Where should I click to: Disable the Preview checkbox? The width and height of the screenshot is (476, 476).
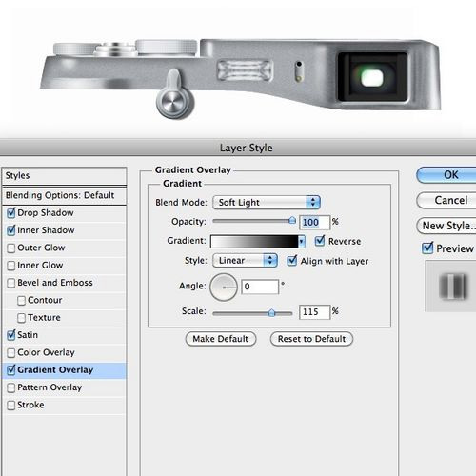[x=427, y=248]
